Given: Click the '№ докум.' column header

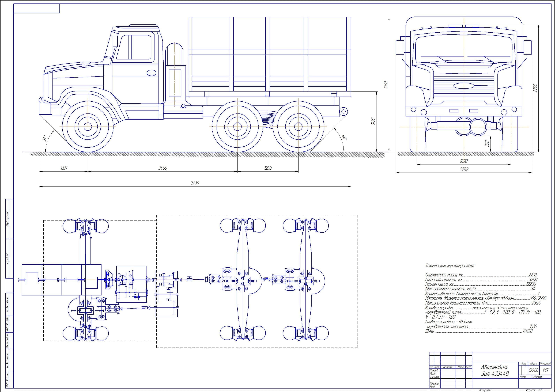Looking at the screenshot, I should (x=448, y=367).
